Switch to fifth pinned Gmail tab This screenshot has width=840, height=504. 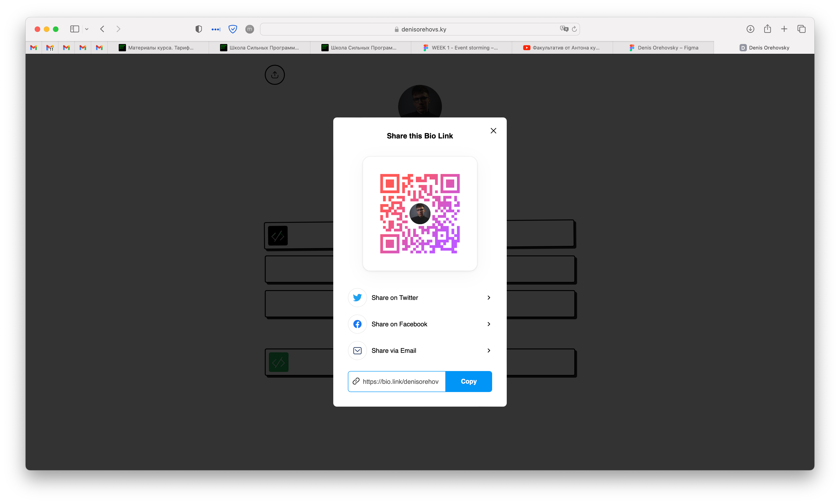coord(99,47)
